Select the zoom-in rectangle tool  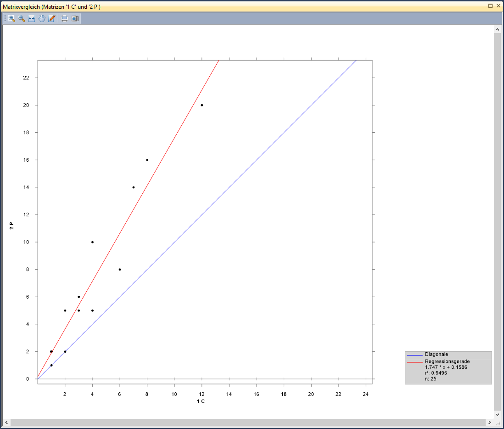[x=11, y=18]
